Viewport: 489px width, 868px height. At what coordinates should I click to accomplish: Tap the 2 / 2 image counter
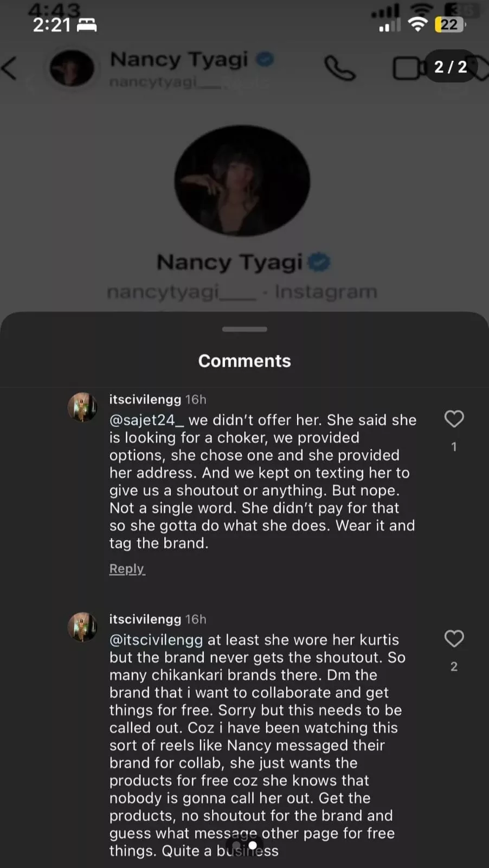coord(450,67)
